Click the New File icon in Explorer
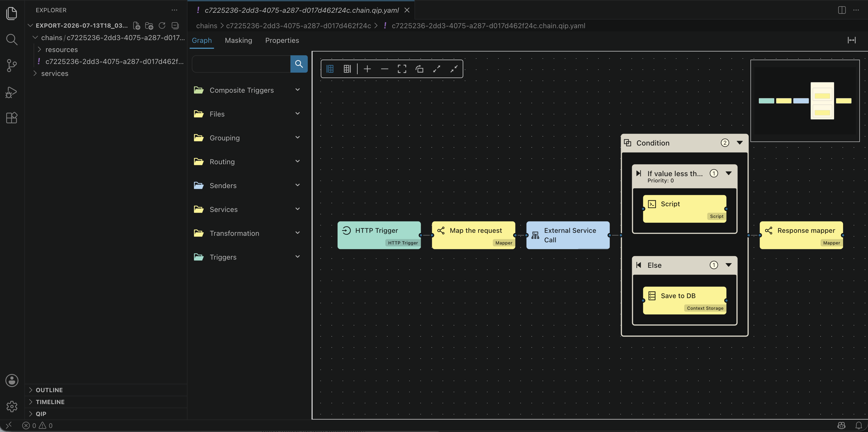The image size is (868, 432). point(137,25)
